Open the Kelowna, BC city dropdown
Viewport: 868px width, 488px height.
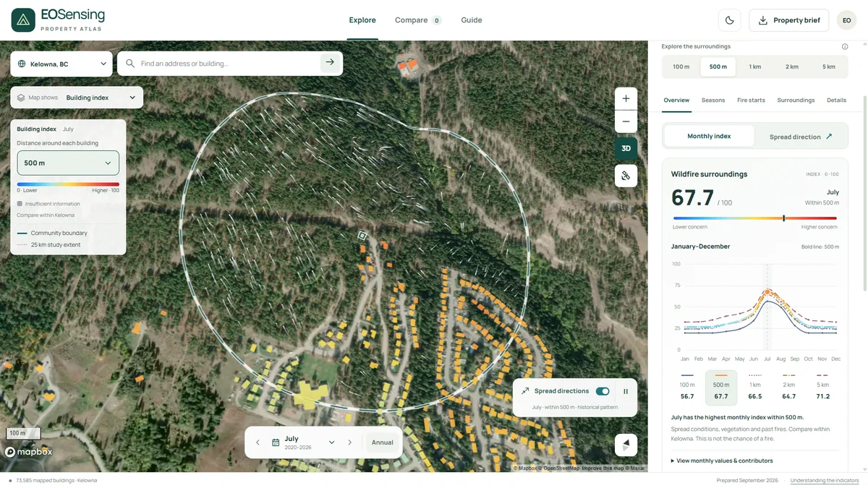click(61, 64)
